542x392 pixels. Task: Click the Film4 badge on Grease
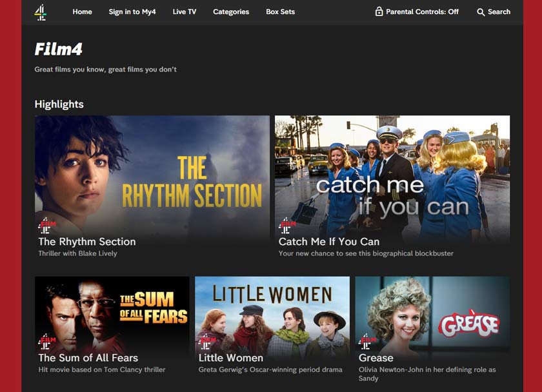click(365, 340)
